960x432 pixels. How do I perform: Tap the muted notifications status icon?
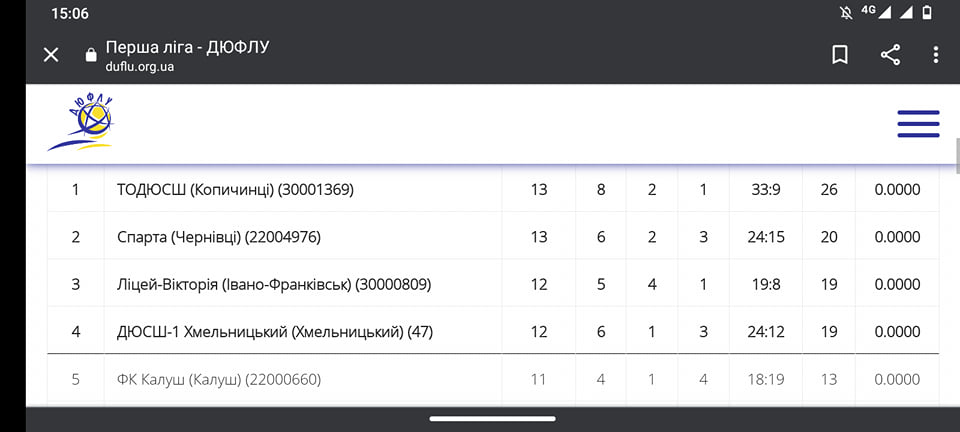point(846,13)
